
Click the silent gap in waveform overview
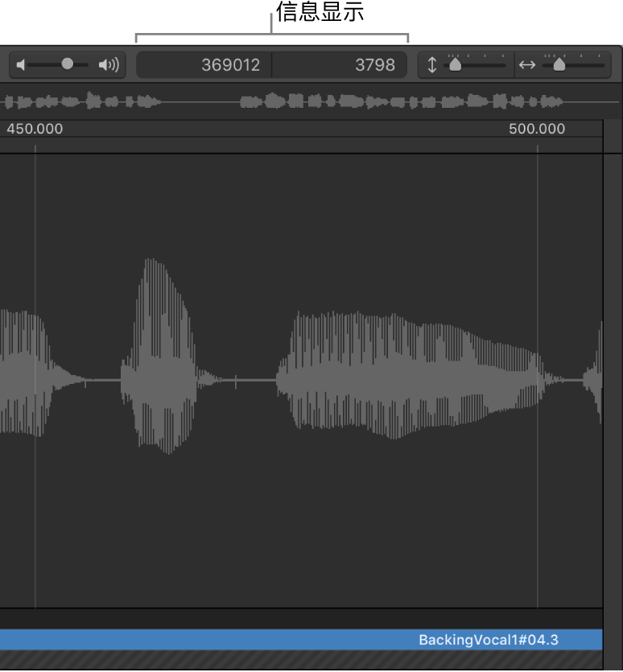point(200,102)
